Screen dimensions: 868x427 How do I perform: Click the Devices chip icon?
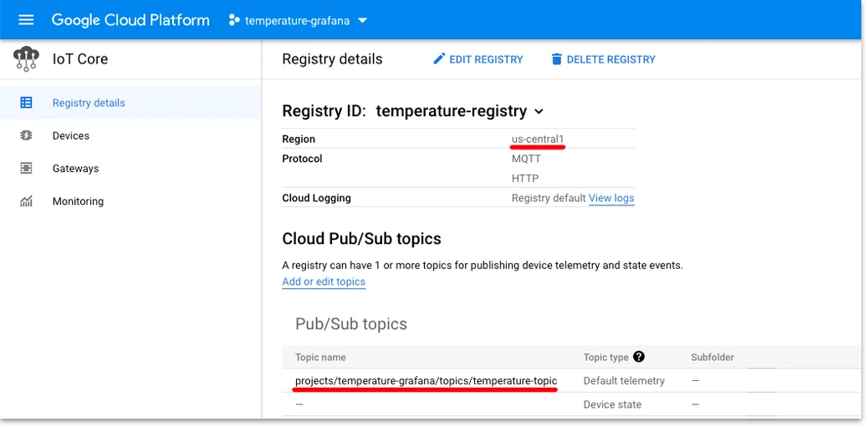point(26,135)
